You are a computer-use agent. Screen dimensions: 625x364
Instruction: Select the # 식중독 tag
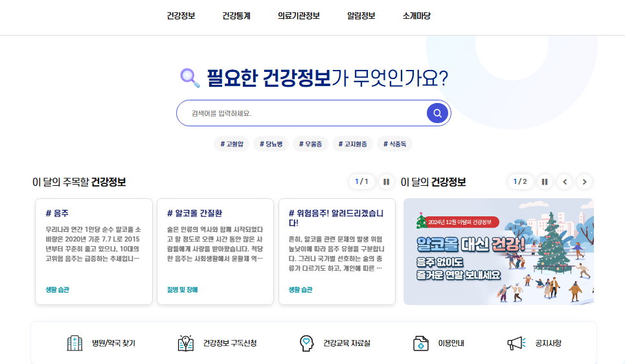coord(394,144)
